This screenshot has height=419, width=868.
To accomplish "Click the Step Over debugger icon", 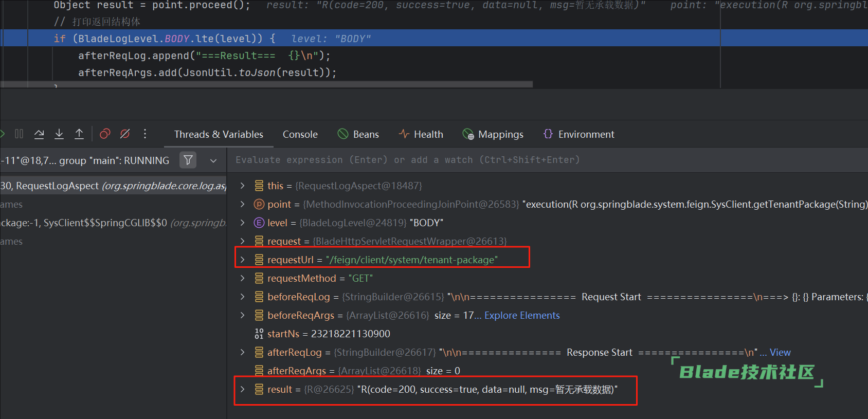I will 39,134.
